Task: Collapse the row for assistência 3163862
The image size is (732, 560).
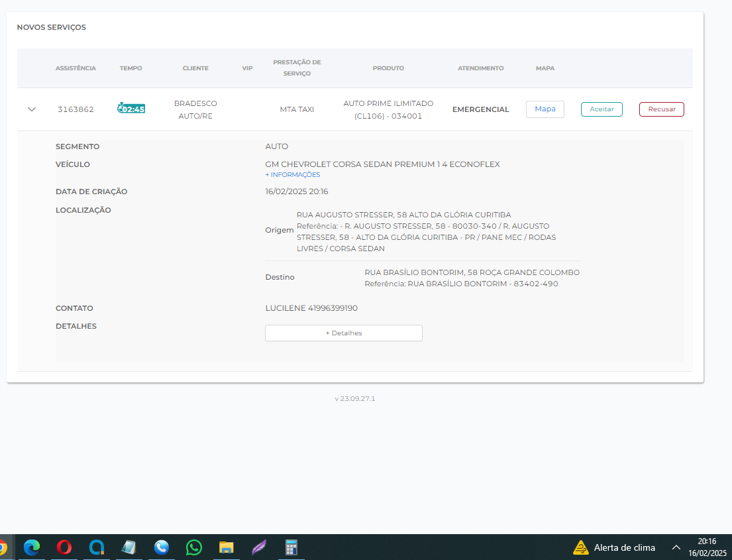Action: [32, 109]
